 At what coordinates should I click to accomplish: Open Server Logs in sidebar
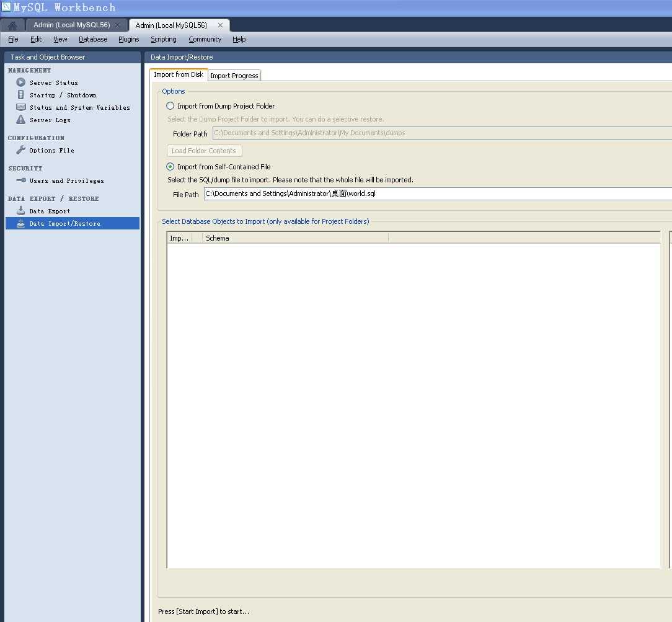(x=50, y=120)
